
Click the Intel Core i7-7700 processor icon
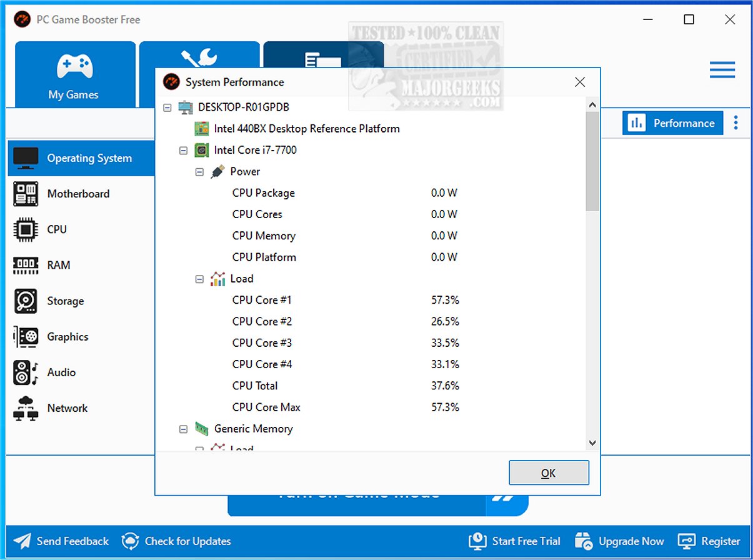click(201, 150)
